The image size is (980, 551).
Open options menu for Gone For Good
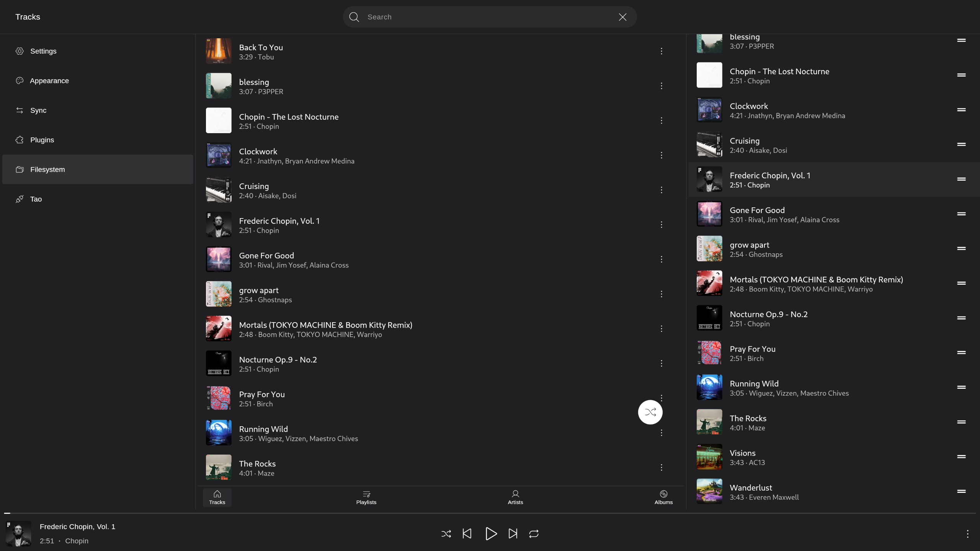(661, 259)
